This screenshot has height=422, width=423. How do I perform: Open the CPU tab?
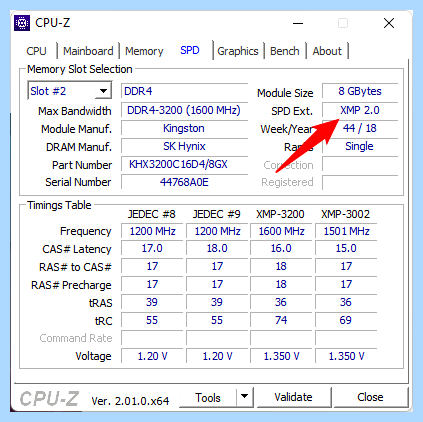coord(36,51)
